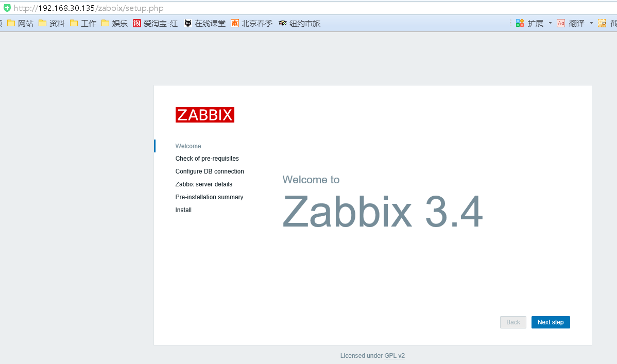This screenshot has height=364, width=617.
Task: Expand the 翻译 dropdown arrow
Action: coord(591,23)
